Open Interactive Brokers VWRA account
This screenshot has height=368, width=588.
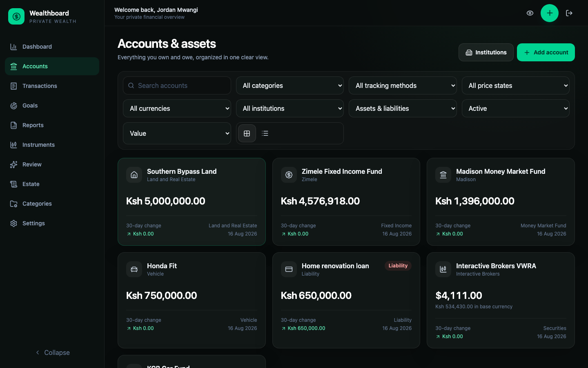pos(501,301)
